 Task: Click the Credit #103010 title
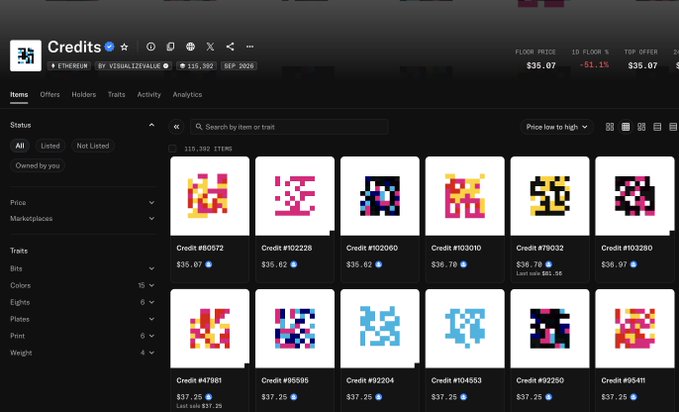(x=456, y=248)
